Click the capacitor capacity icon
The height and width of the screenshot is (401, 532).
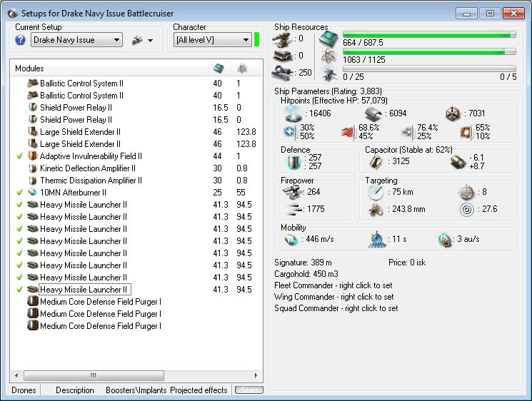click(x=376, y=162)
